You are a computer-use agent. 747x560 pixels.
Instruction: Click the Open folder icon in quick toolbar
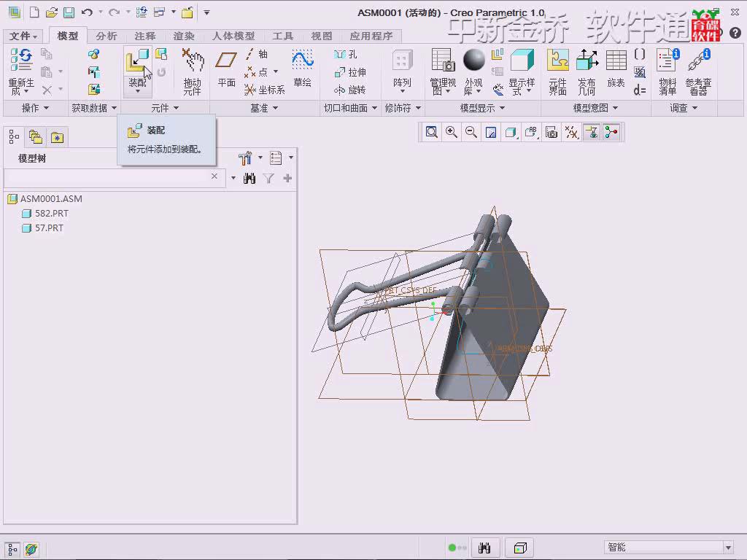click(52, 12)
